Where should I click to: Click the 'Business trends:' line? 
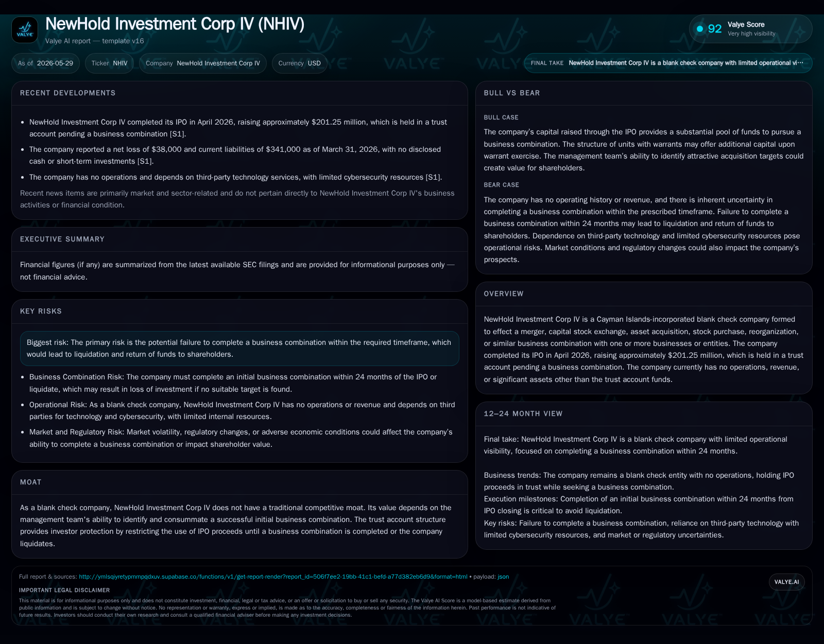(639, 481)
